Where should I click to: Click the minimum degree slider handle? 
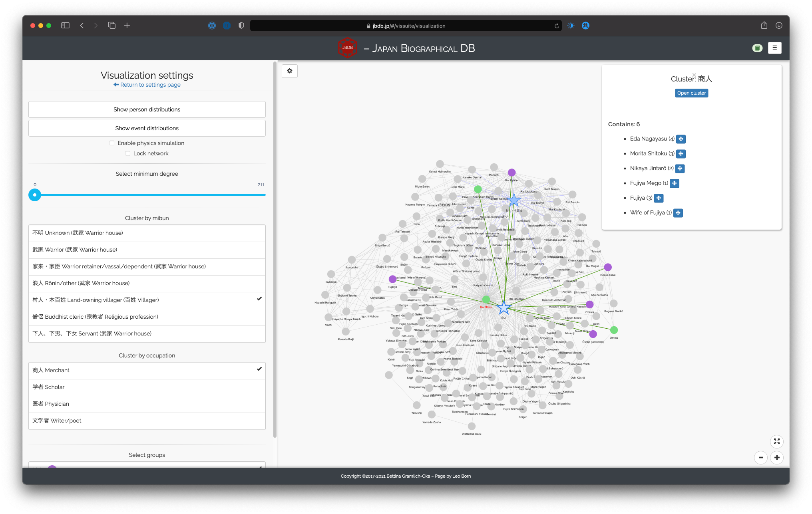[35, 195]
